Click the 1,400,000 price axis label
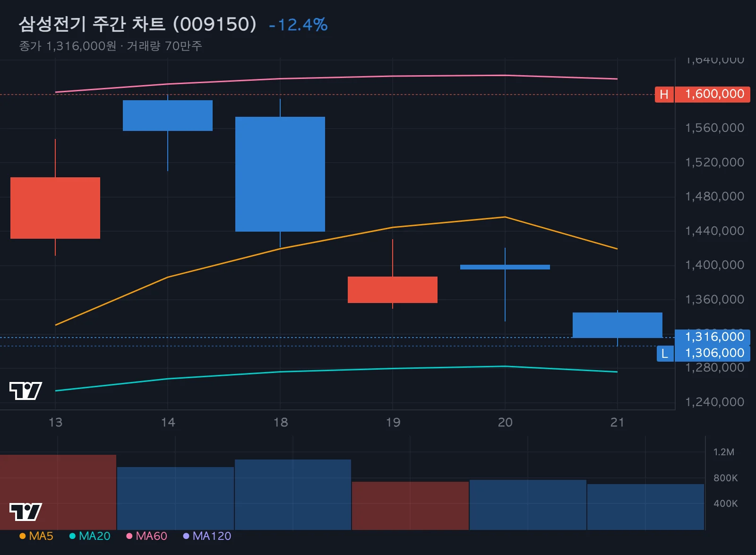Screen dimensions: 756x555 coord(714,265)
